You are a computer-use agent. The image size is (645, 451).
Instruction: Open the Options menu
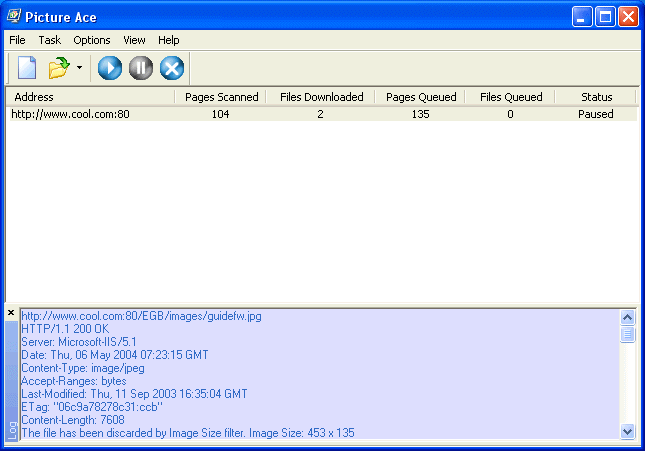click(x=92, y=40)
